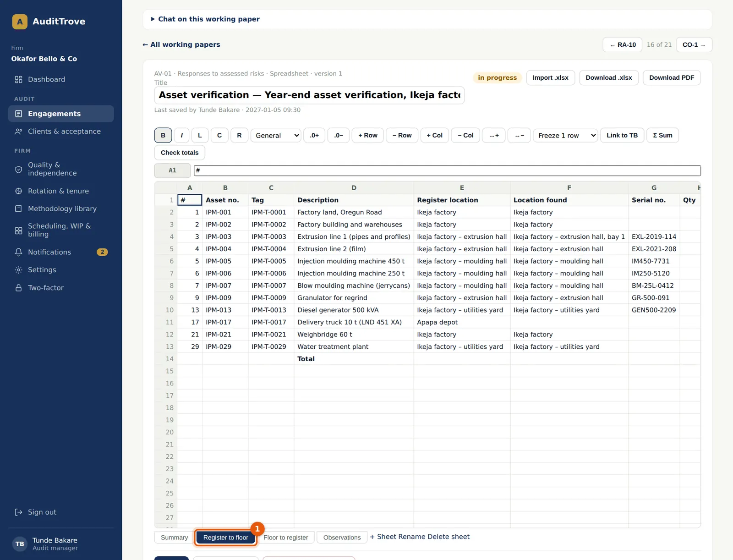The image size is (733, 560).
Task: Open Rotation & tenure page
Action: pos(61,191)
